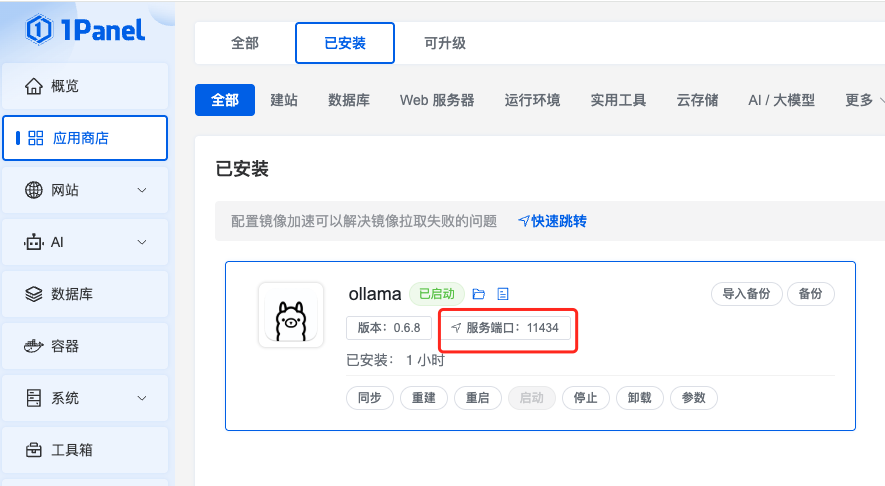Filter apps by 数据库 category
Screen dimensions: 885x486
[x=349, y=100]
